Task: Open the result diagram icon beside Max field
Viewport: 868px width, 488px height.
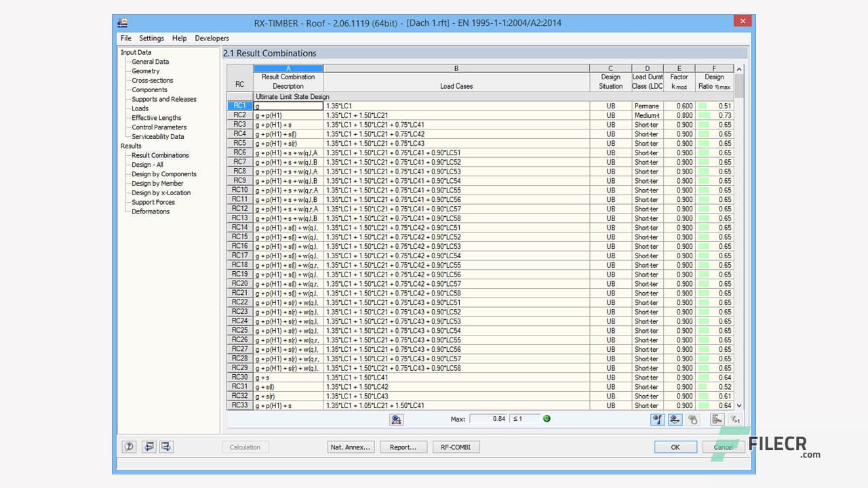Action: [397, 419]
